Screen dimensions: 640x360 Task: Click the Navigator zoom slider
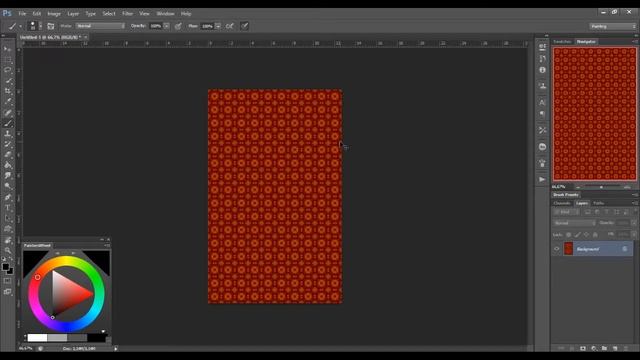point(602,187)
